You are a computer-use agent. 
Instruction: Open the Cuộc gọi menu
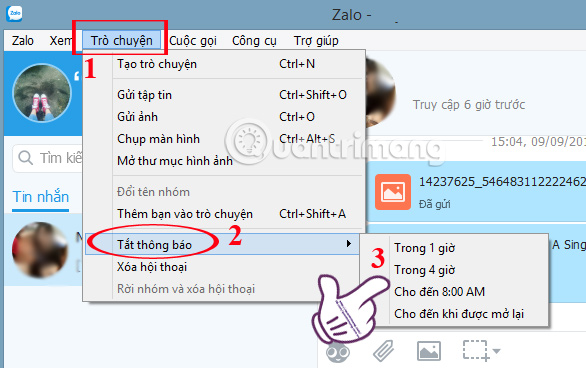[x=193, y=40]
